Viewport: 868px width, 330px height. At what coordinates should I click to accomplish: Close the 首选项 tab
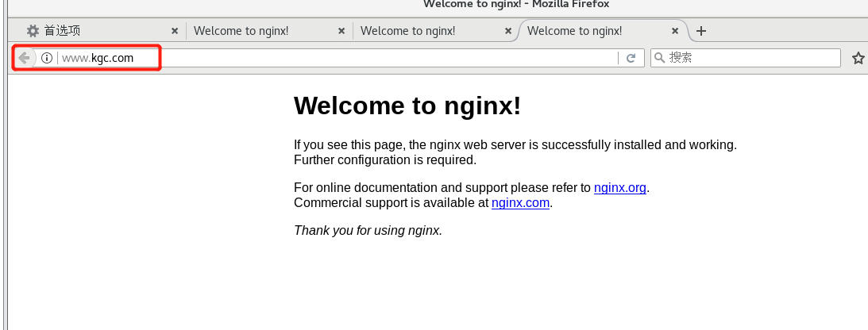175,31
